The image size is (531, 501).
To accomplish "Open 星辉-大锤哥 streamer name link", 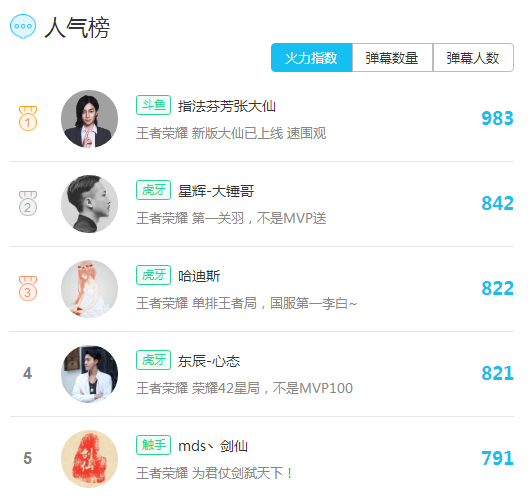I will pos(216,191).
